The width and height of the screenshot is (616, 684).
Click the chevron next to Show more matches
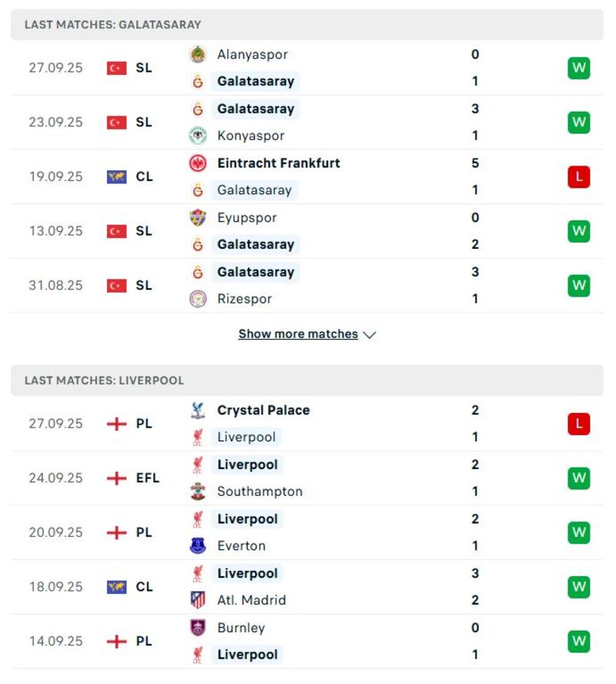coord(370,335)
